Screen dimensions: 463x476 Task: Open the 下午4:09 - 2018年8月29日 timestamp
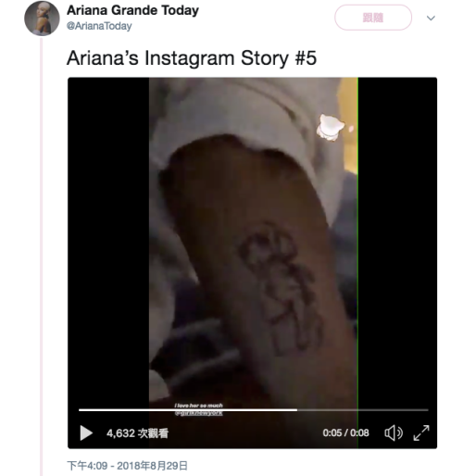[x=127, y=466]
